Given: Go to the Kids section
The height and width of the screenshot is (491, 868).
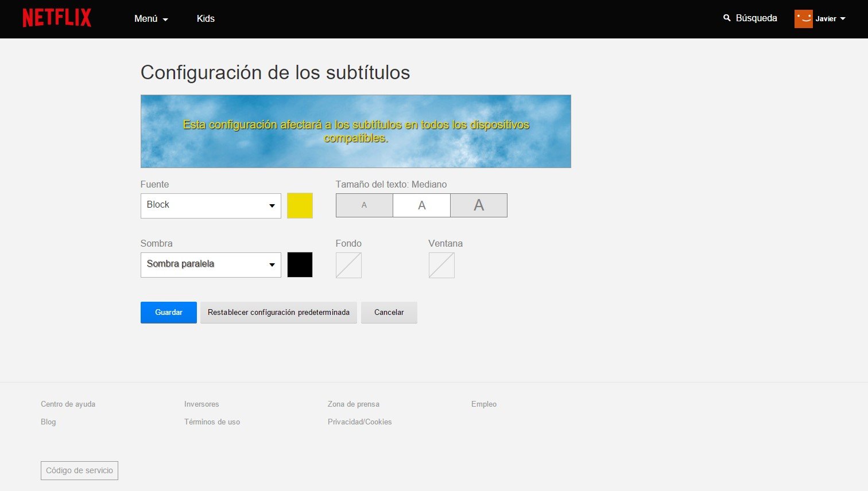Looking at the screenshot, I should [206, 18].
